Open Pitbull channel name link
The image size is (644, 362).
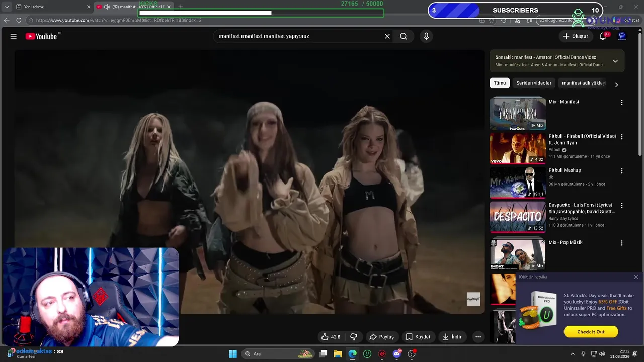coord(554,150)
